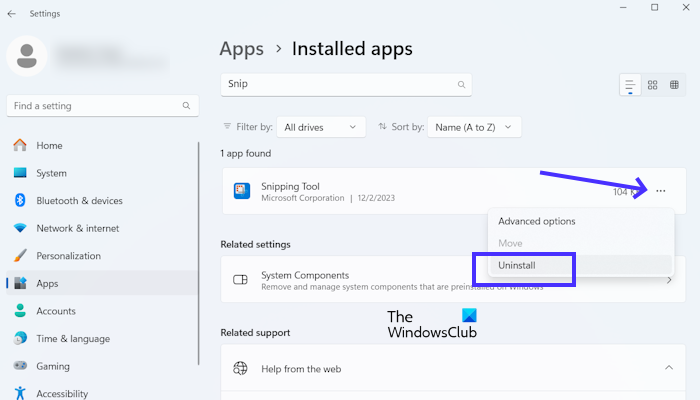Click the Gaming controller icon in the sidebar
This screenshot has height=400, width=700.
20,366
